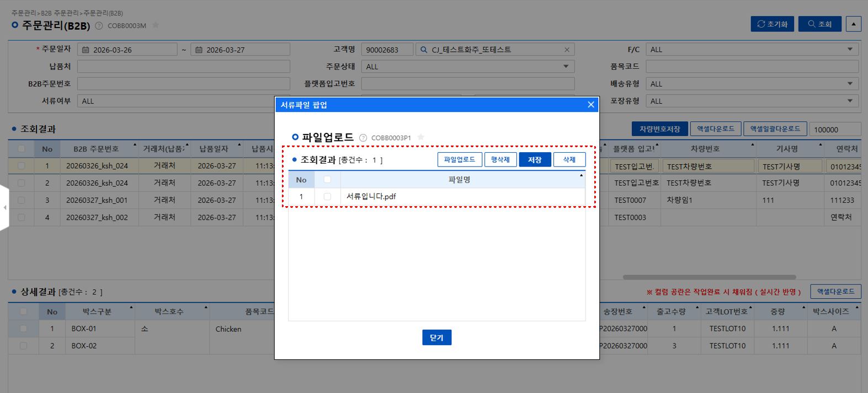Open the 주문상태 dropdown

[x=468, y=67]
